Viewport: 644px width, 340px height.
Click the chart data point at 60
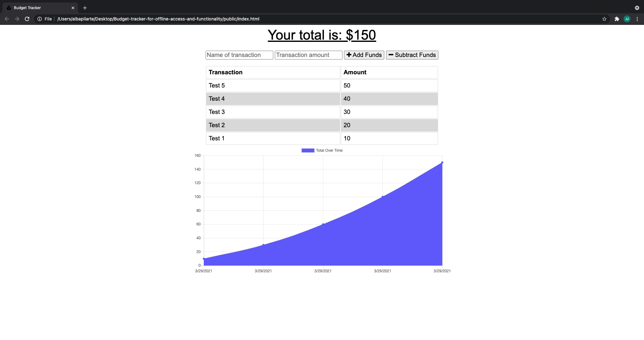coord(323,224)
